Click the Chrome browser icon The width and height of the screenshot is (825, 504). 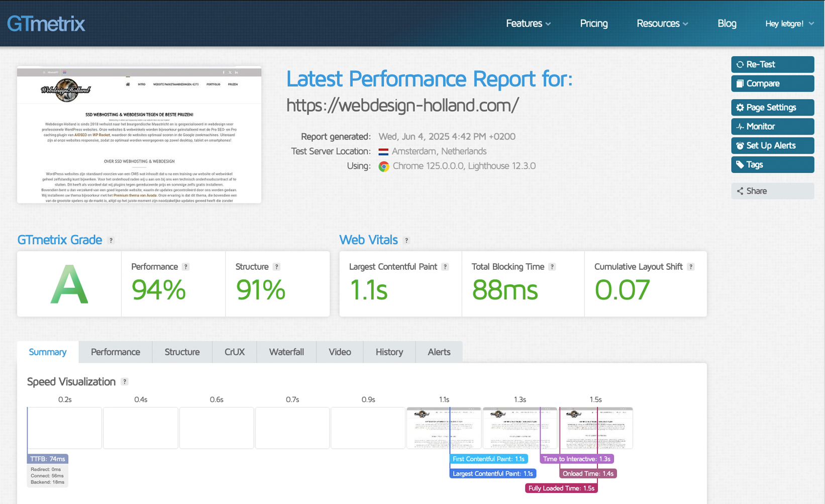[x=384, y=166]
